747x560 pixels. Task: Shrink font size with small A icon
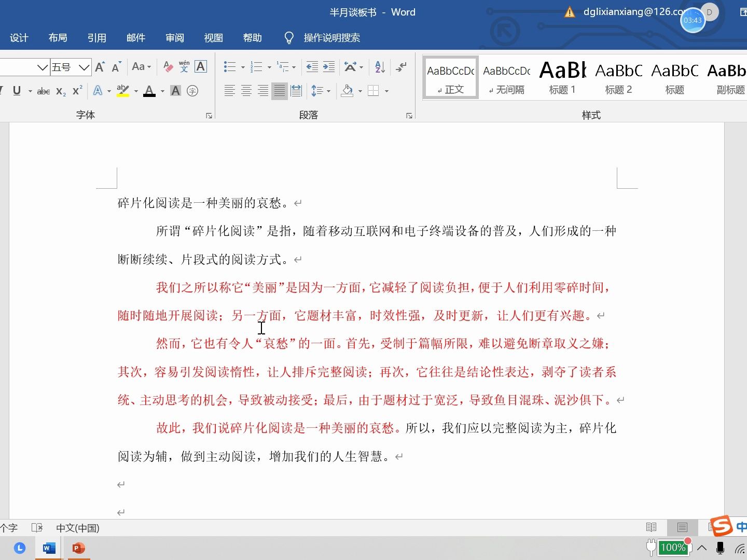point(116,67)
